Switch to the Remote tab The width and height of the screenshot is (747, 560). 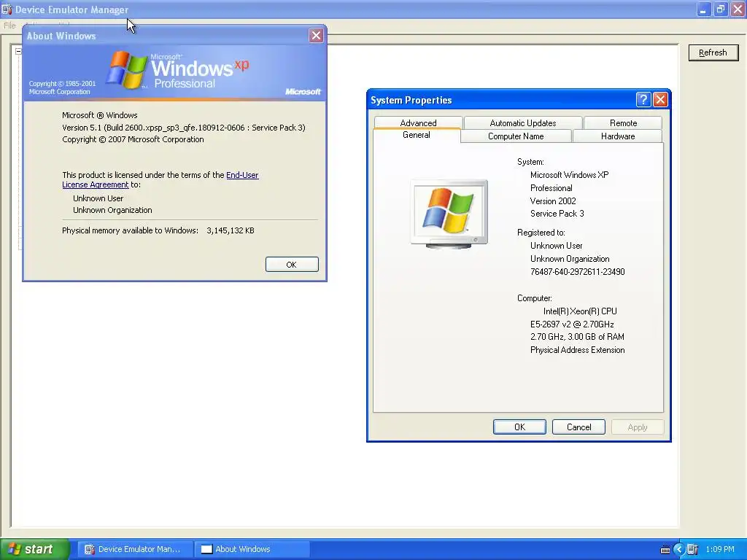pos(623,122)
